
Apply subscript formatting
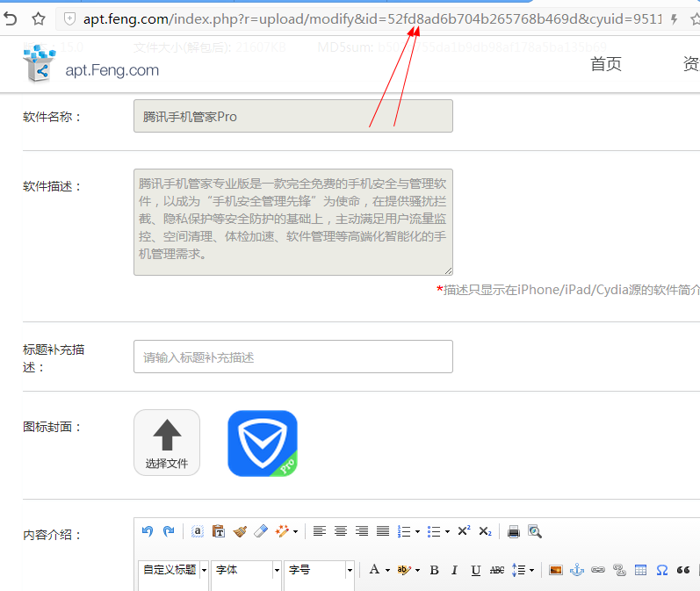click(x=485, y=531)
